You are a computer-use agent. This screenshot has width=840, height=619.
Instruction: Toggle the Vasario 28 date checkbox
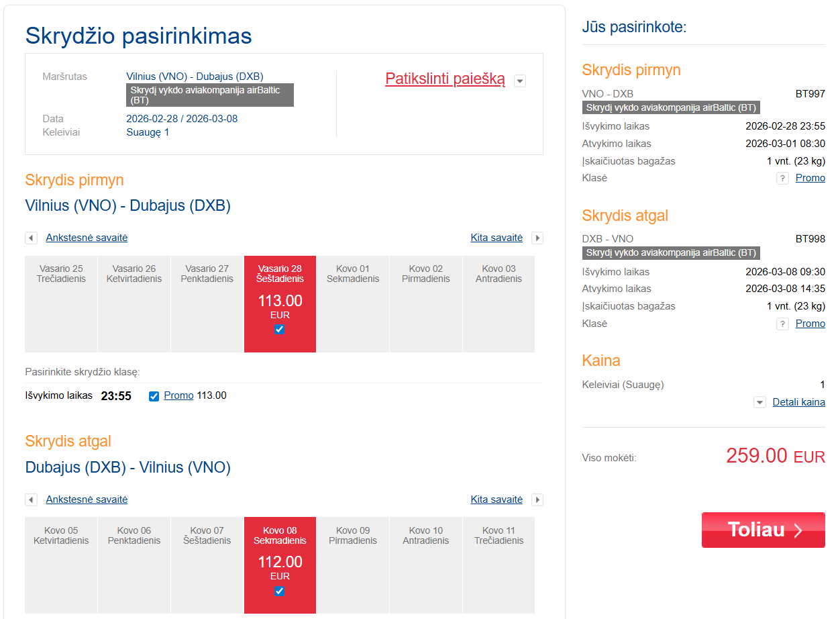point(280,330)
